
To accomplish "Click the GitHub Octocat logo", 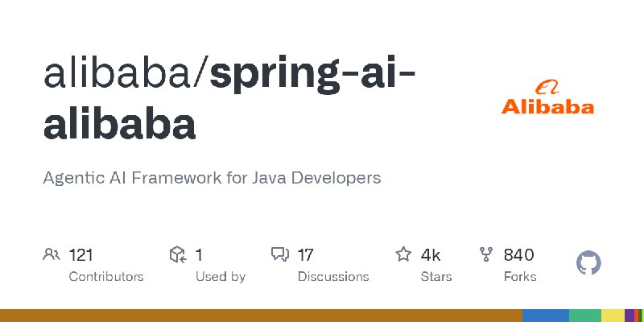I will (x=588, y=263).
